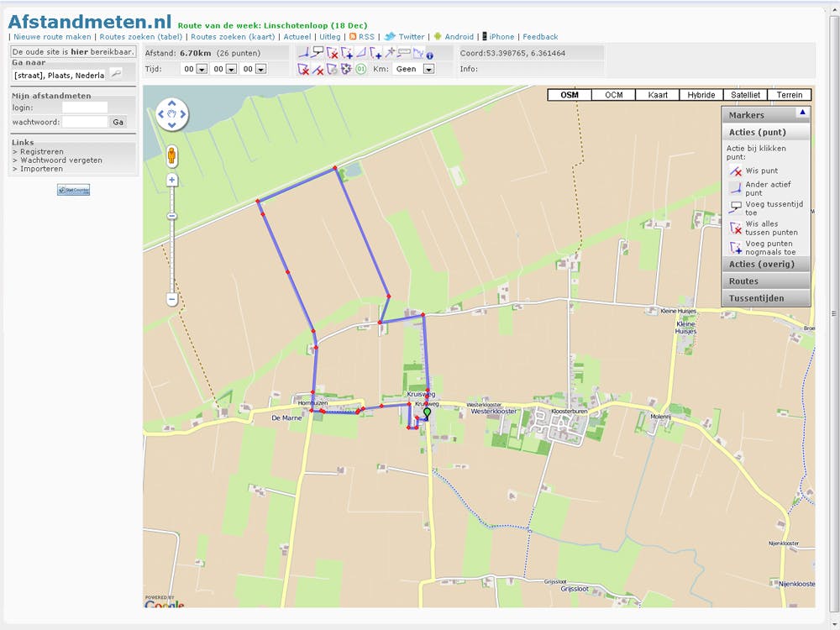
Task: Switch map layer to Hybride
Action: point(701,95)
